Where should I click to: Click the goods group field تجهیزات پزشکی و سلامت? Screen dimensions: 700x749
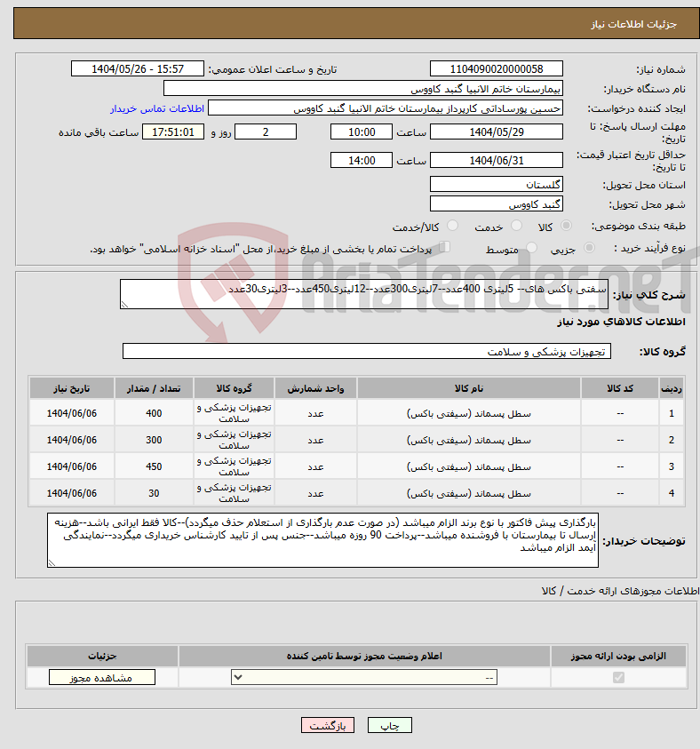pyautogui.click(x=367, y=351)
